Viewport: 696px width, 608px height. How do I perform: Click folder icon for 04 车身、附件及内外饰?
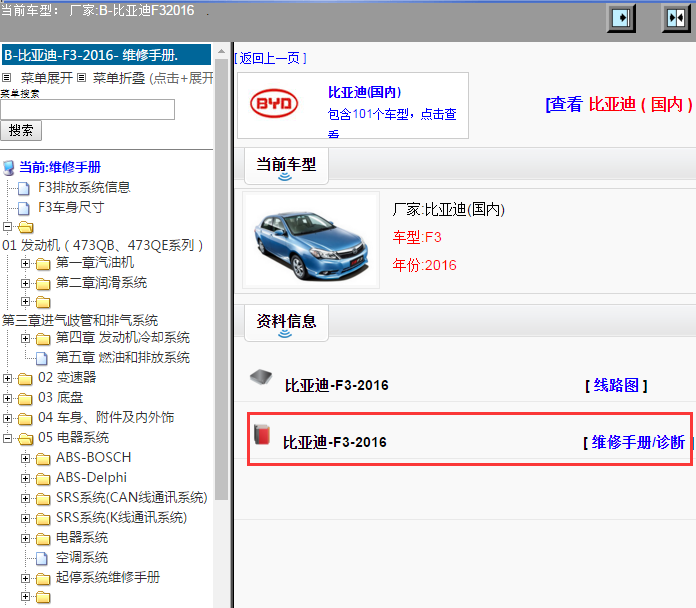click(25, 418)
